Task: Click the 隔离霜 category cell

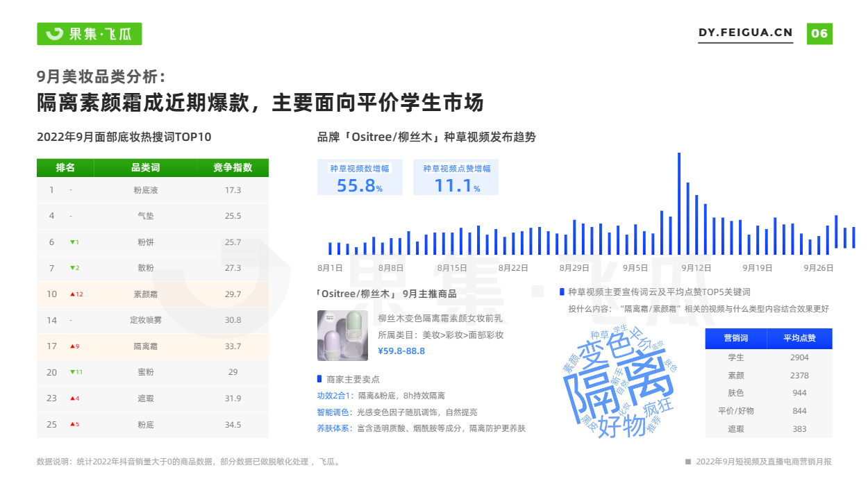Action: [x=146, y=346]
